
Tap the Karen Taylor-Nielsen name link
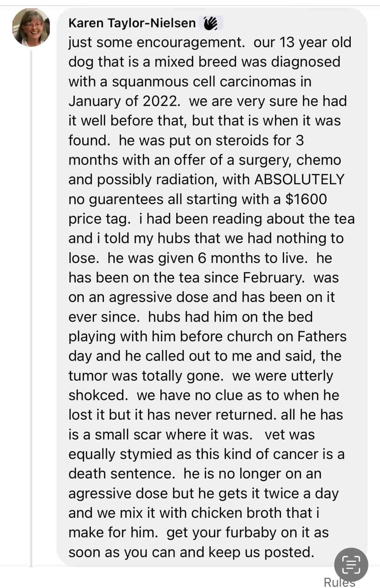[132, 23]
